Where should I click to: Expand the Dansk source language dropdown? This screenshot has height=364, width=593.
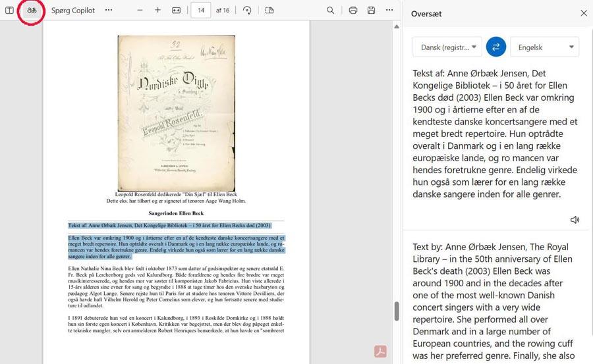tap(447, 47)
